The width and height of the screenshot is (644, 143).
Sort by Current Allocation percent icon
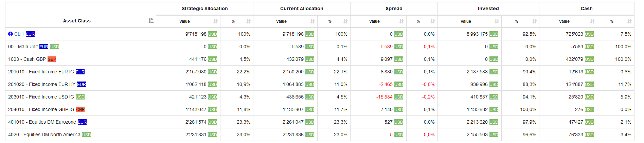[346, 21]
